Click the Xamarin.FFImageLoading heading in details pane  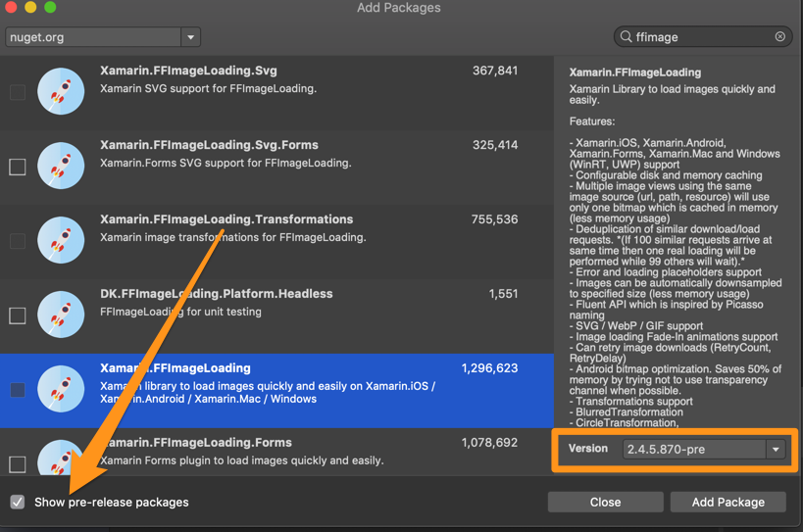[635, 73]
